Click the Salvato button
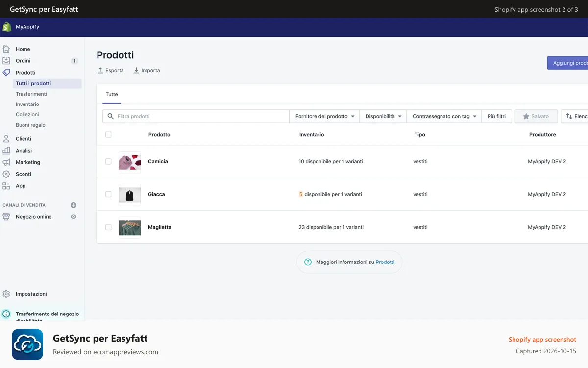This screenshot has width=588, height=368. click(x=536, y=116)
